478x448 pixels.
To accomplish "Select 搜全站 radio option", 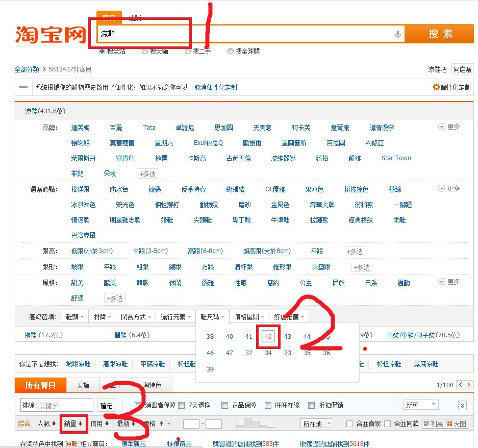I will click(102, 51).
